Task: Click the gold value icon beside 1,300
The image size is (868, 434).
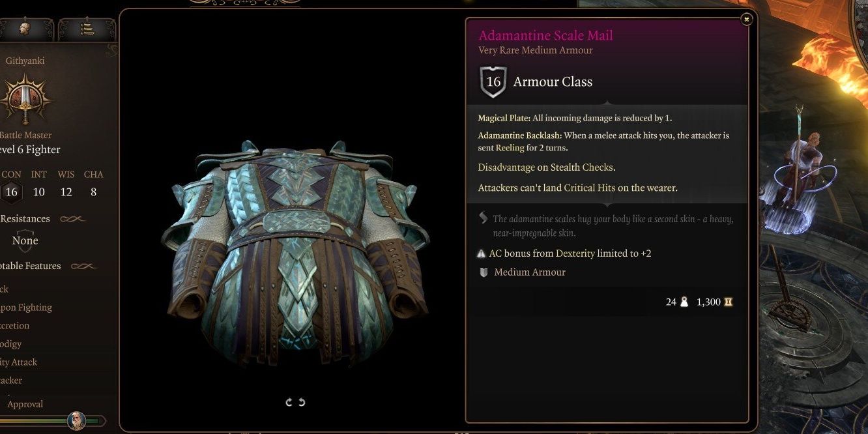Action: click(729, 302)
